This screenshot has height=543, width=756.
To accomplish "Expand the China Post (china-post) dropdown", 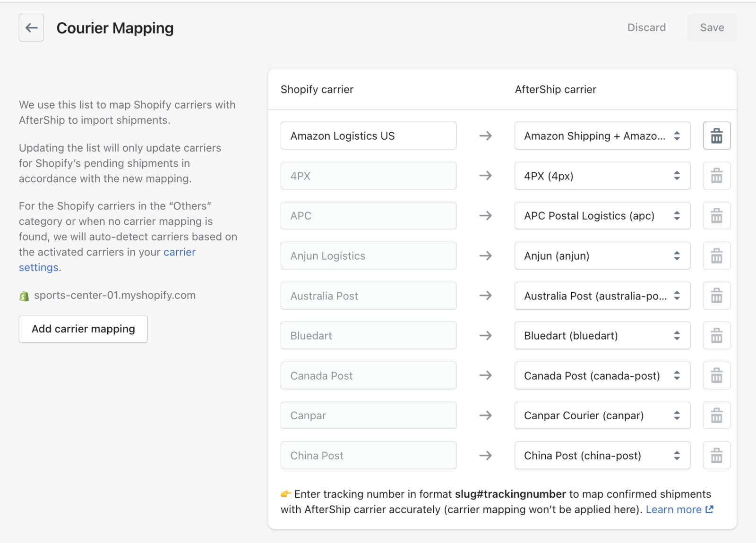I will click(602, 456).
